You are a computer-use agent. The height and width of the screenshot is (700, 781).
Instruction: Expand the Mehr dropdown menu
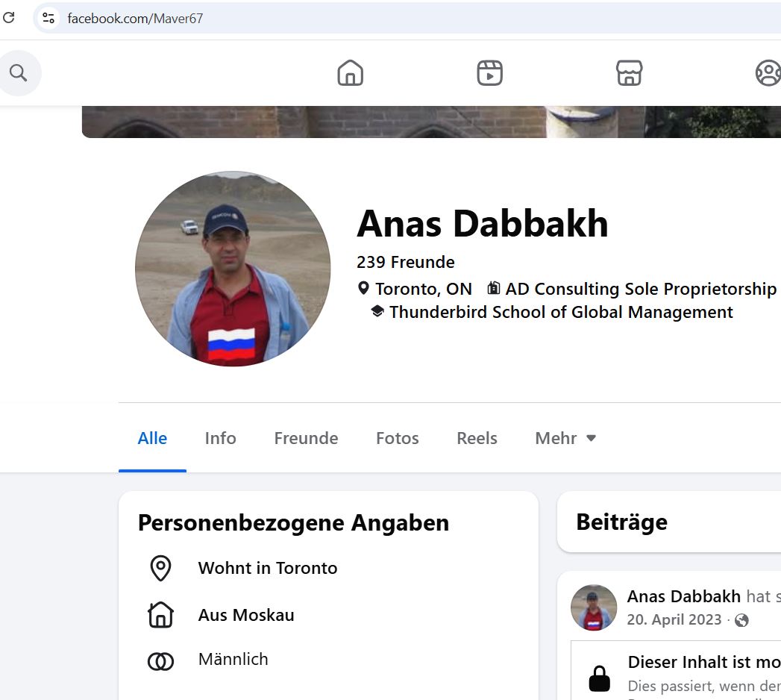point(565,438)
